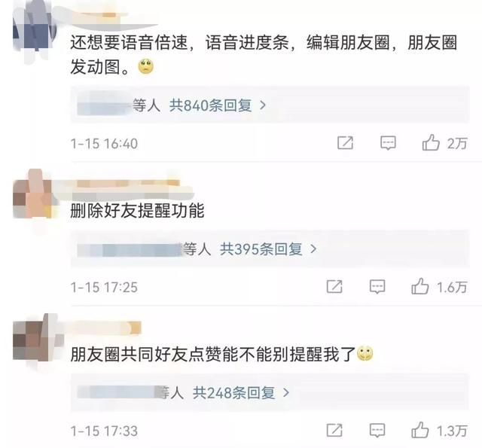Expand the 共840条回复 replies thread
Screen dimensions: 482x448
pos(218,105)
